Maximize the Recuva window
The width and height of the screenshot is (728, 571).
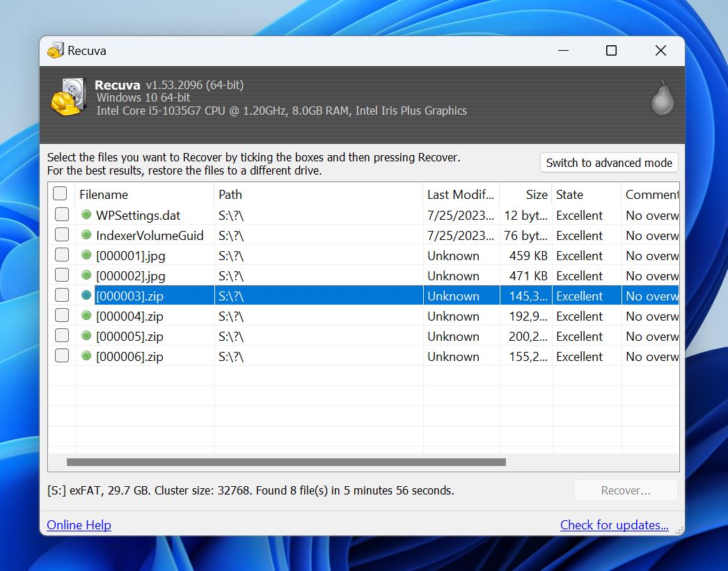pos(612,50)
